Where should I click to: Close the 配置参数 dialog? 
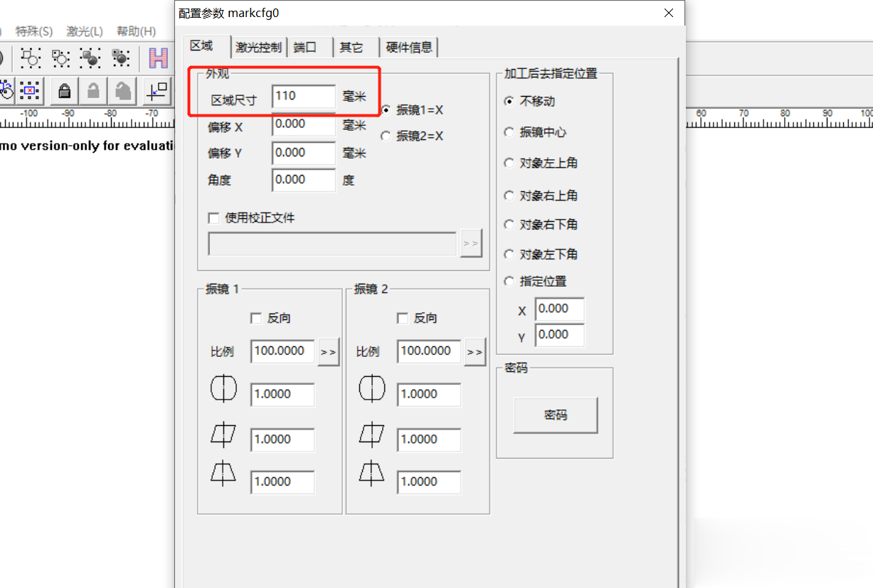[668, 13]
